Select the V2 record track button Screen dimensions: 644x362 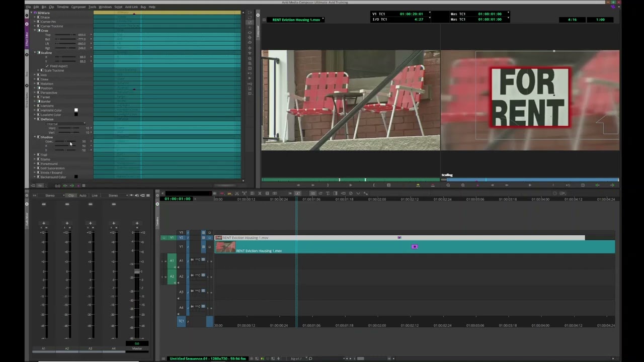tap(182, 237)
